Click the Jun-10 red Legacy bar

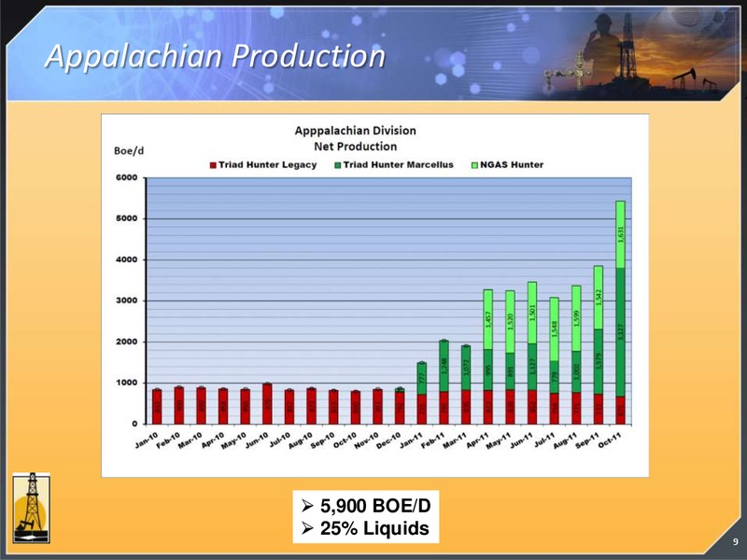click(267, 404)
